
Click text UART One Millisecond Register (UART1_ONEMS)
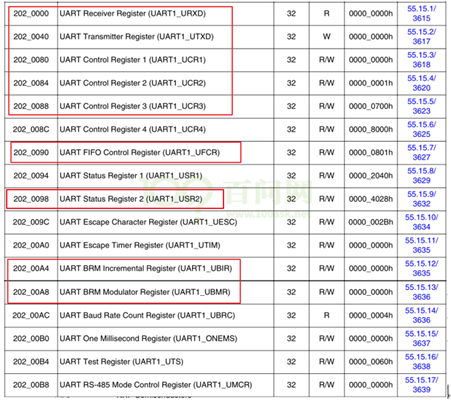coord(148,338)
